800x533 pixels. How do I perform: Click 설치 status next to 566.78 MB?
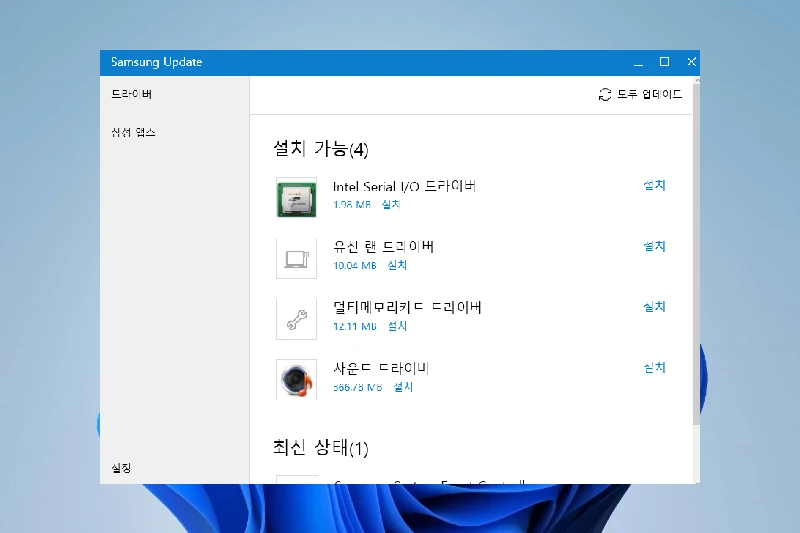point(403,387)
